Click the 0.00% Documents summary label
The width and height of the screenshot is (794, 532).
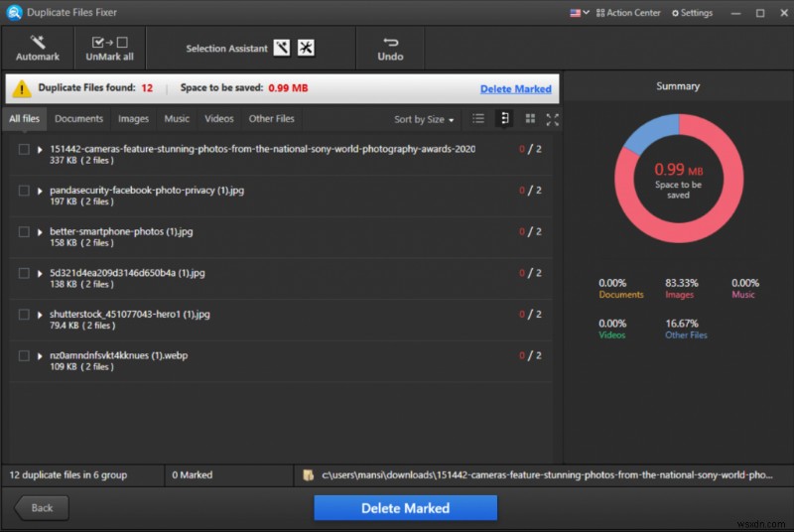point(621,289)
